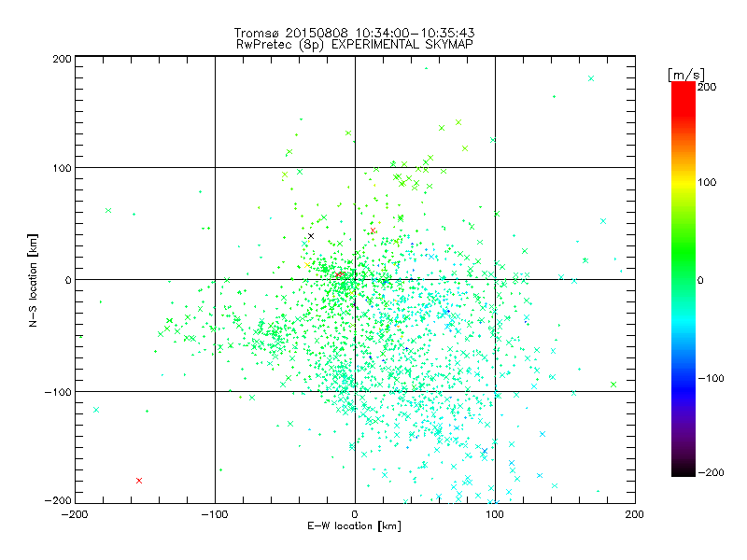Image resolution: width=747 pixels, height=560 pixels.
Task: Click the y-axis tick label '200' at top
Action: pos(62,59)
